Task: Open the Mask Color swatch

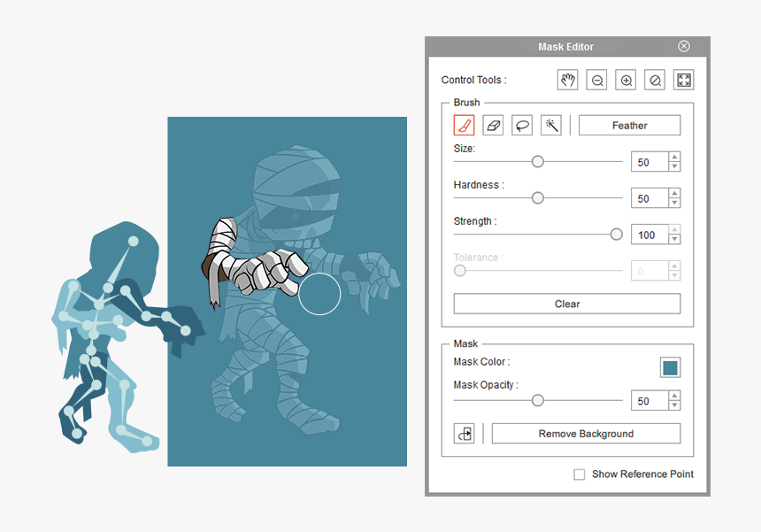Action: pyautogui.click(x=670, y=368)
